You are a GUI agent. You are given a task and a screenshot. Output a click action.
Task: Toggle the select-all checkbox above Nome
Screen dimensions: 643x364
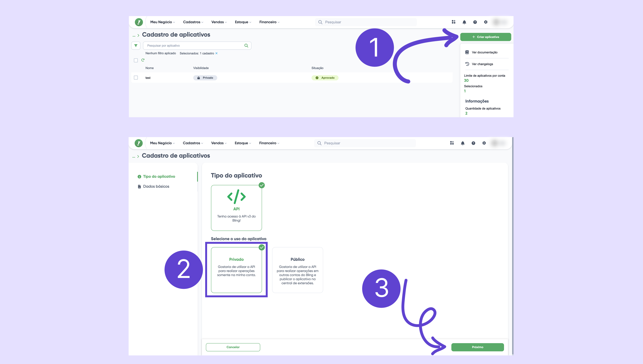[136, 60]
